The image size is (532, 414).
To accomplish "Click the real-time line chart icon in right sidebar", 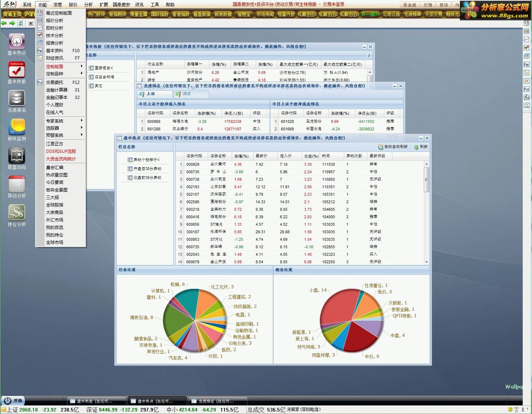I will (x=527, y=39).
